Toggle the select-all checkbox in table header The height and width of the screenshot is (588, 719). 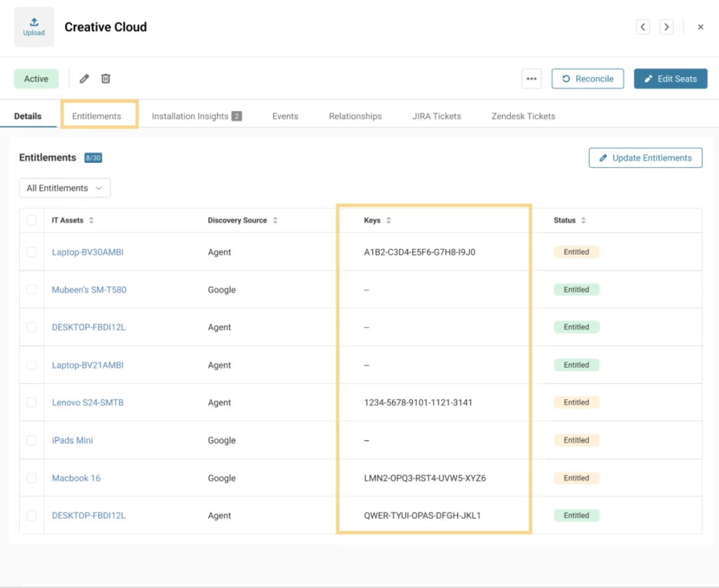coord(32,220)
